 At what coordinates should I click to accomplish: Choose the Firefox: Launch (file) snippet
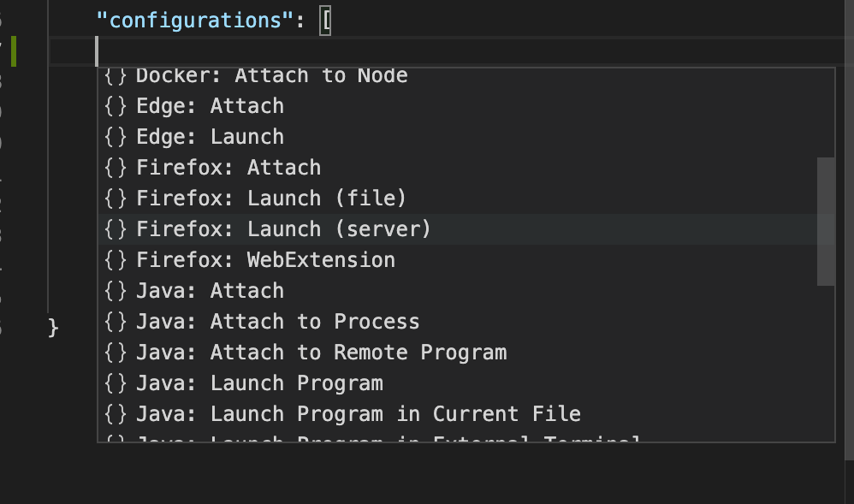(270, 199)
